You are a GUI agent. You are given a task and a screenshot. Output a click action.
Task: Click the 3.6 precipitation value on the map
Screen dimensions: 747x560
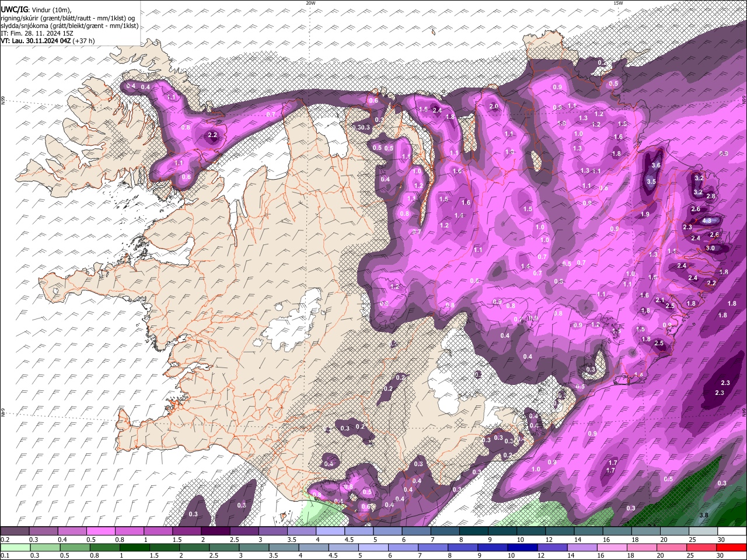655,165
